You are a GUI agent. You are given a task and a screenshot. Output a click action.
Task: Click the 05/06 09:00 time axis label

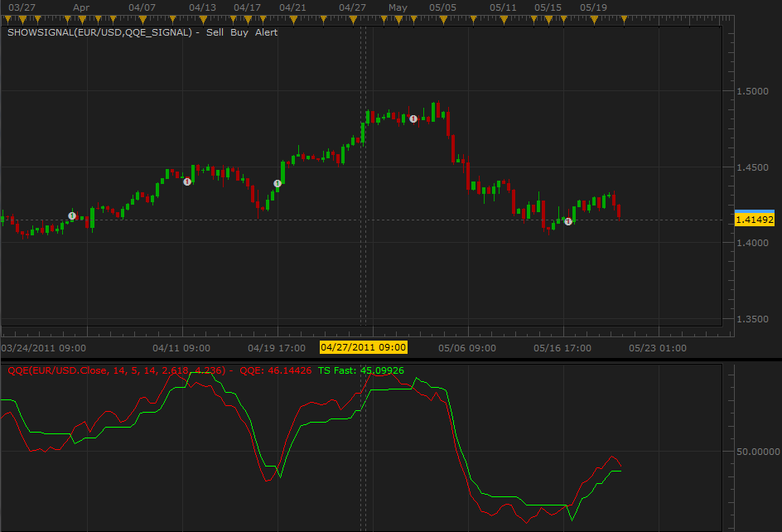467,348
